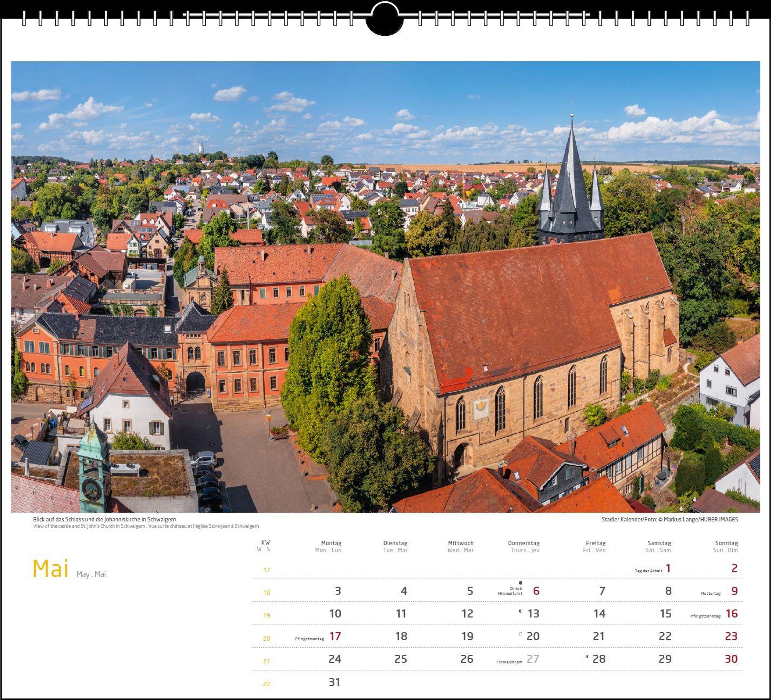
Task: Select calendar week number 20
Action: pyautogui.click(x=267, y=638)
